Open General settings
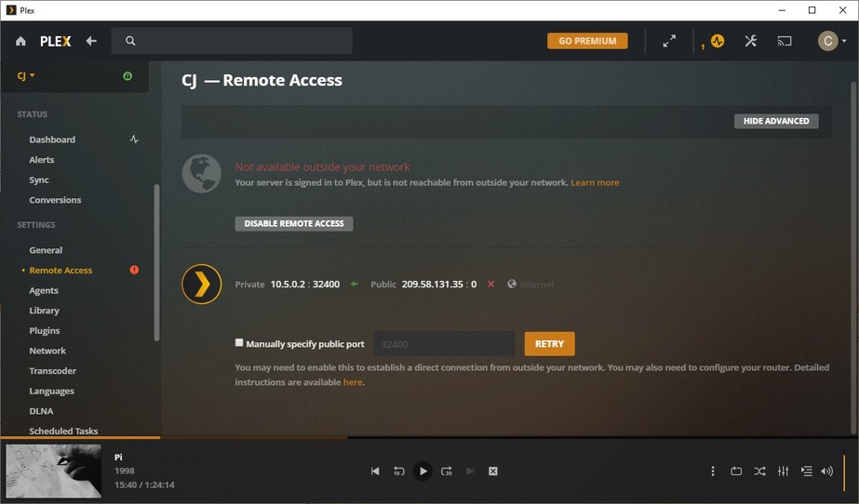 pyautogui.click(x=46, y=250)
